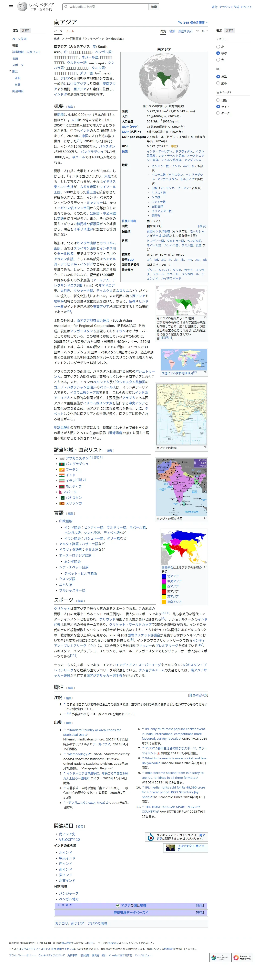
Task: Click the enlarge icon under 南アジアの地図 thumbnail
Action: 205,447
